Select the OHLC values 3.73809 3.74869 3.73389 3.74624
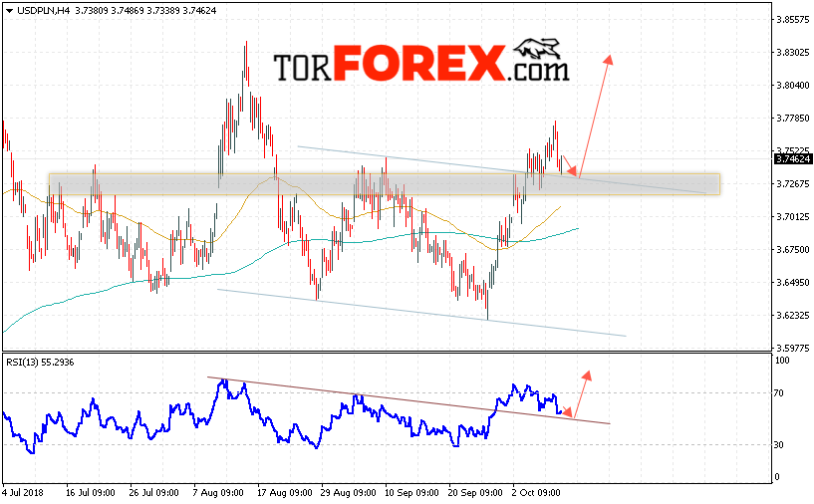The width and height of the screenshot is (814, 504). click(145, 10)
